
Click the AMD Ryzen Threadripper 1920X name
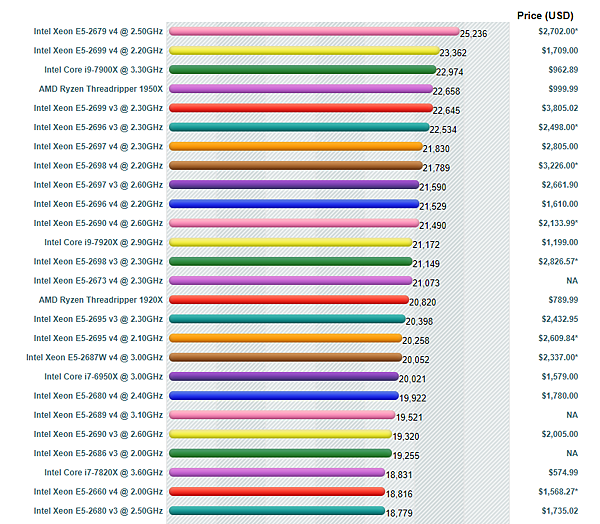pyautogui.click(x=101, y=300)
